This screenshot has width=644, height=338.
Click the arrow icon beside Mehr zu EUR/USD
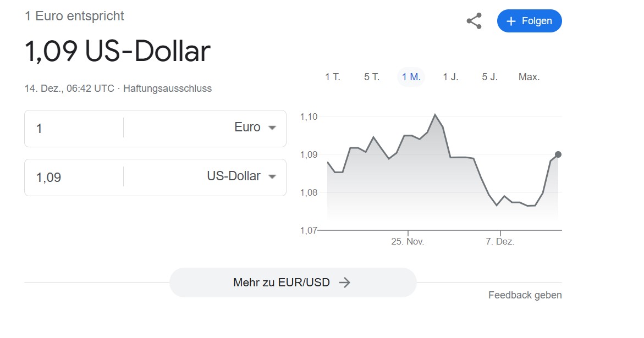345,282
